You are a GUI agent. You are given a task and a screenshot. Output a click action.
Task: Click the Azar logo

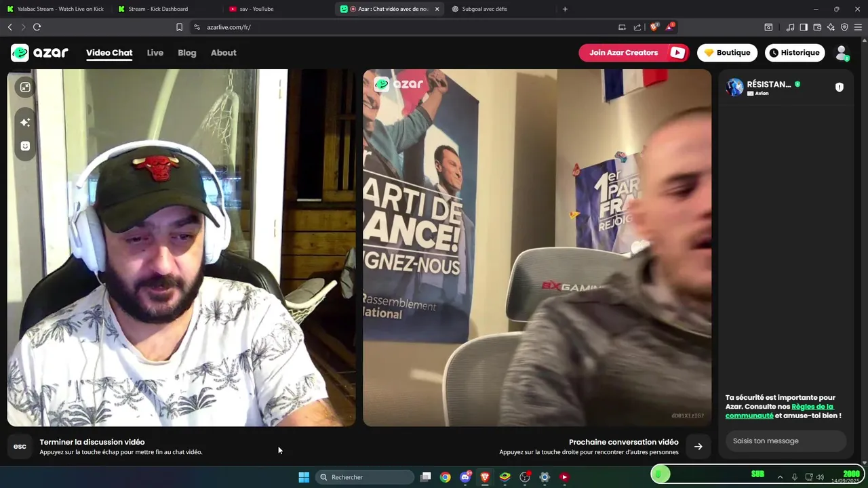pos(40,53)
